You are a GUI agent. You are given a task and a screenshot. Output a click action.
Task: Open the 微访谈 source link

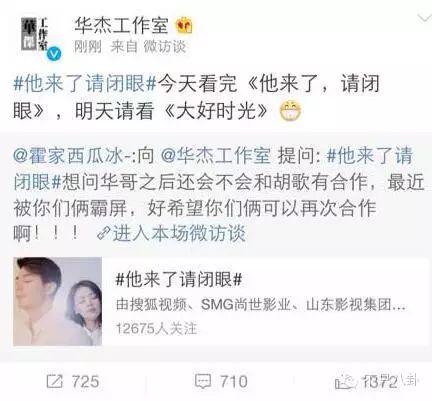coord(164,47)
